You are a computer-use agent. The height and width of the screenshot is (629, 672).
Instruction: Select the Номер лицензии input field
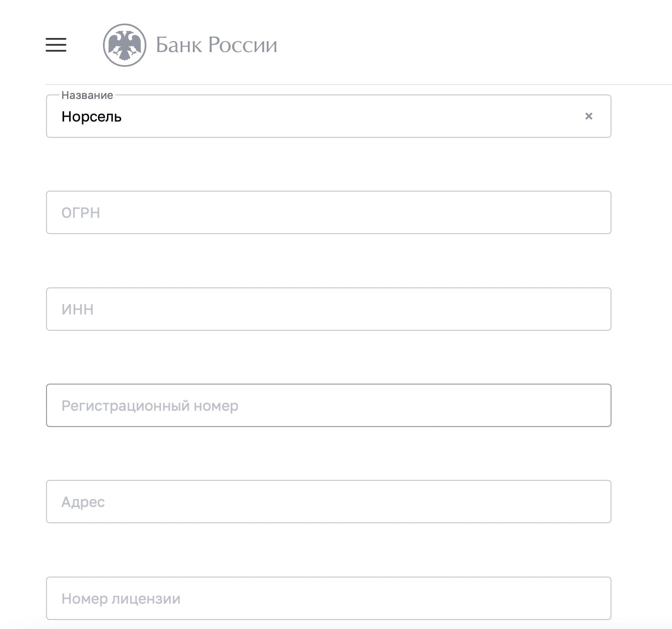[329, 598]
